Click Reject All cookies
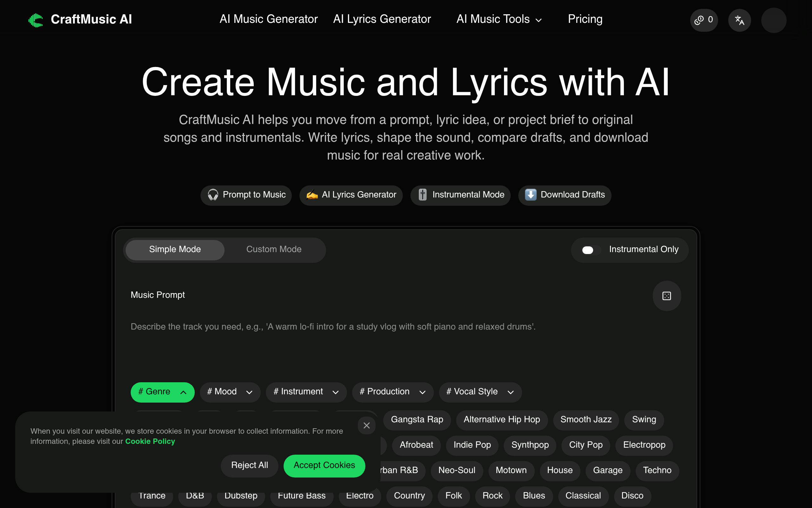Image resolution: width=812 pixels, height=508 pixels. point(249,466)
